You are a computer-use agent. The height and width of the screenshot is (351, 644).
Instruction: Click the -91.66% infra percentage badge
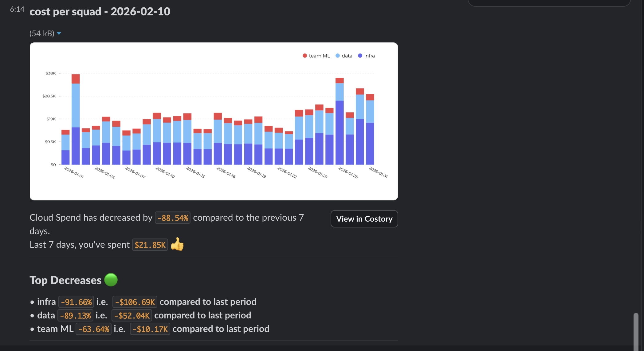coord(76,302)
